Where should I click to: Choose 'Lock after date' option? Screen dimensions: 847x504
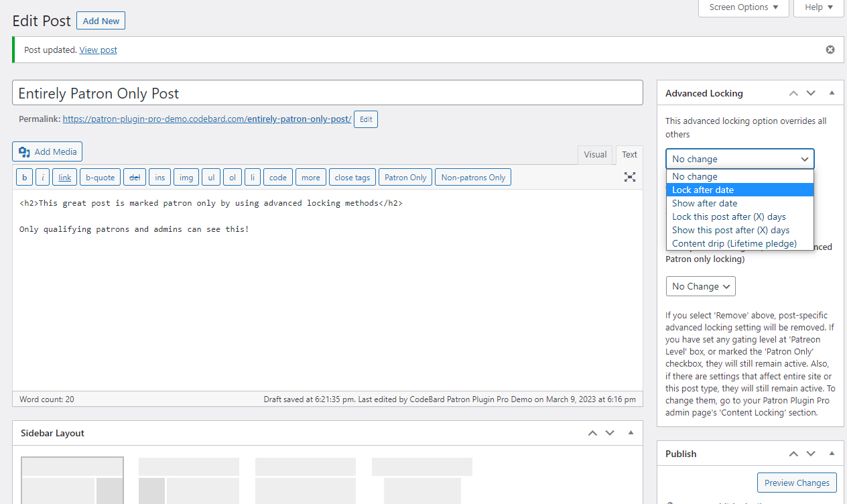tap(740, 190)
